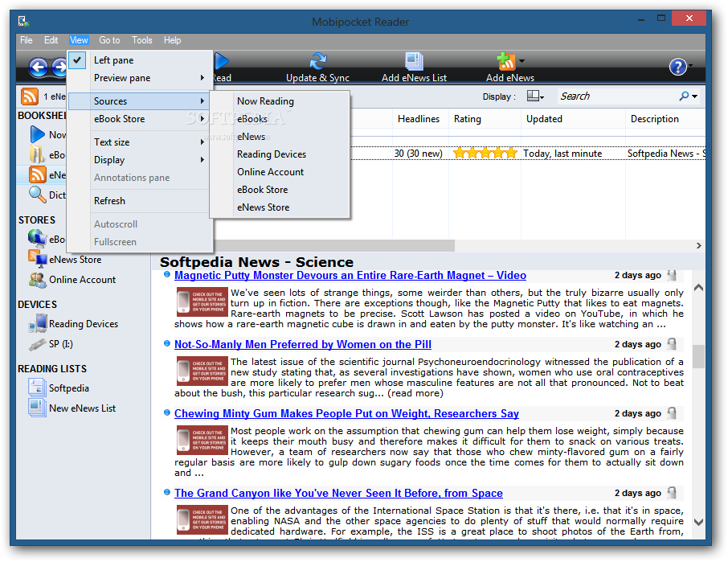Click the Magnetic Putty article thumbnail
728x562 pixels.
click(202, 302)
